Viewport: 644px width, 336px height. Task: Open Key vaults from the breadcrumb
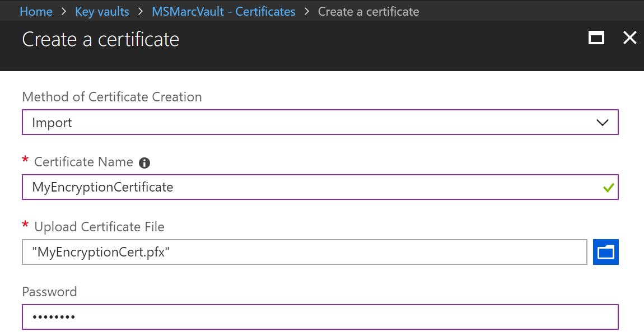pyautogui.click(x=102, y=11)
